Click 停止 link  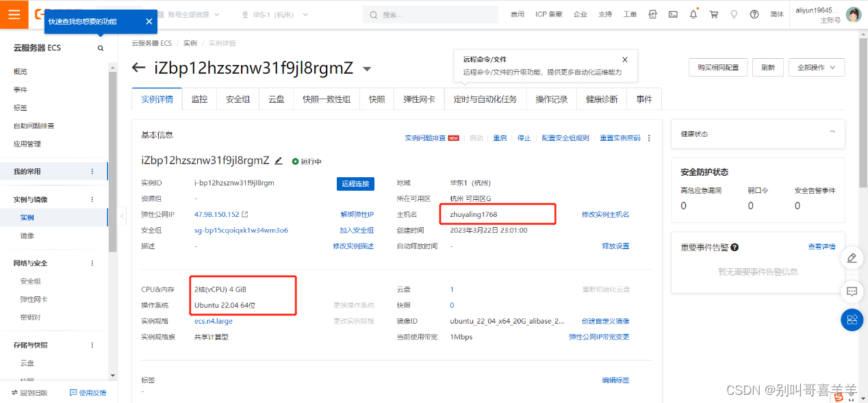[524, 138]
